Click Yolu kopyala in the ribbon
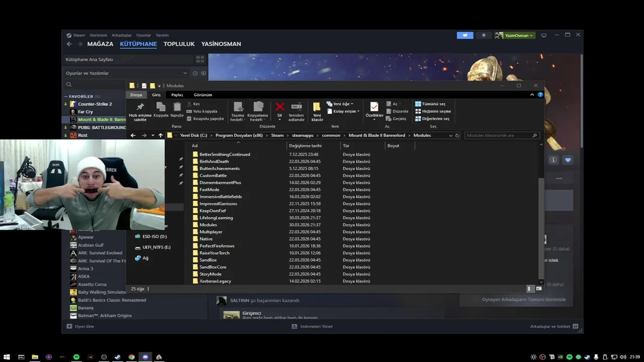Screen dimensions: 644x362 click(x=202, y=111)
